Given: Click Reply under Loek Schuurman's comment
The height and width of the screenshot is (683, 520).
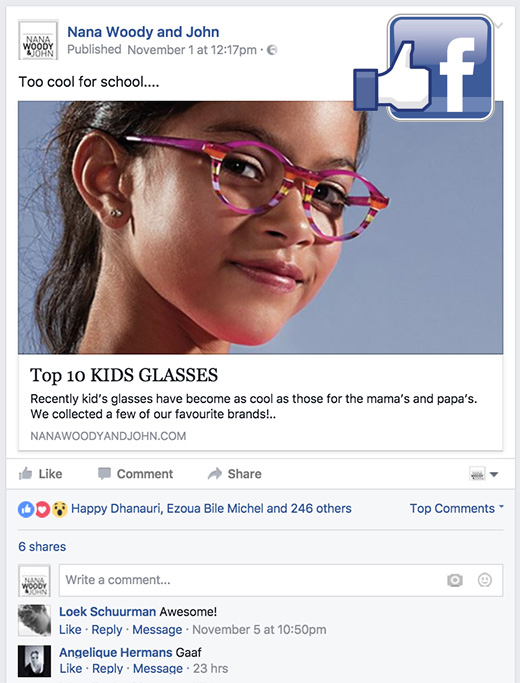Looking at the screenshot, I should click(x=107, y=629).
